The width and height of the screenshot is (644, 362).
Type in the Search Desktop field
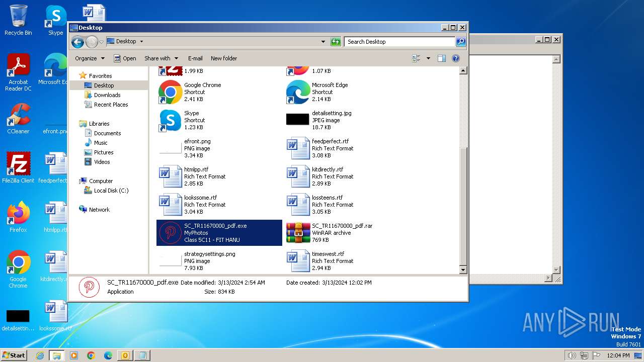400,42
